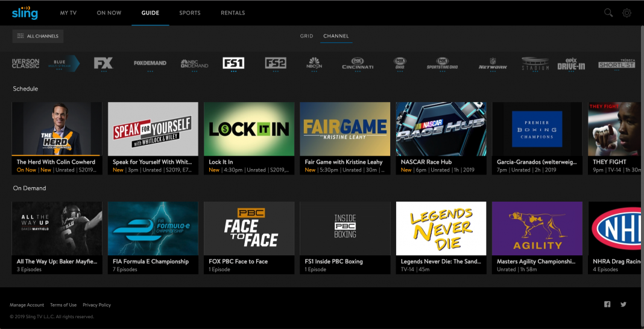
Task: Open Inside PBC Boxing thumbnail
Action: click(x=345, y=228)
